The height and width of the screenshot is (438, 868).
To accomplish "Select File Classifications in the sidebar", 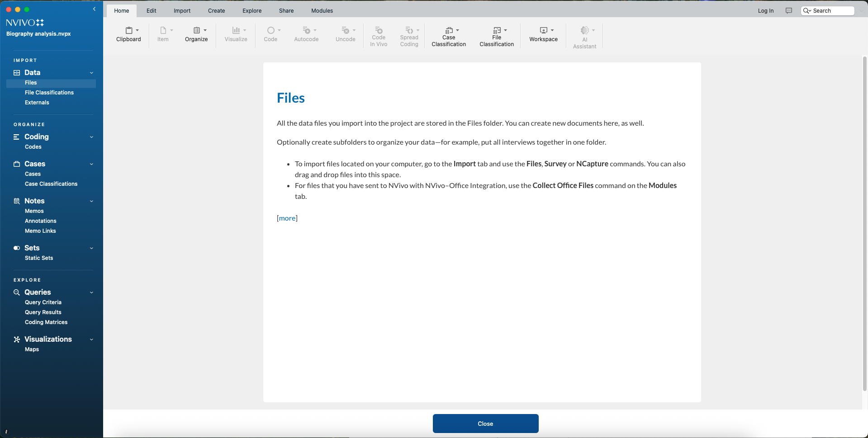I will [49, 93].
